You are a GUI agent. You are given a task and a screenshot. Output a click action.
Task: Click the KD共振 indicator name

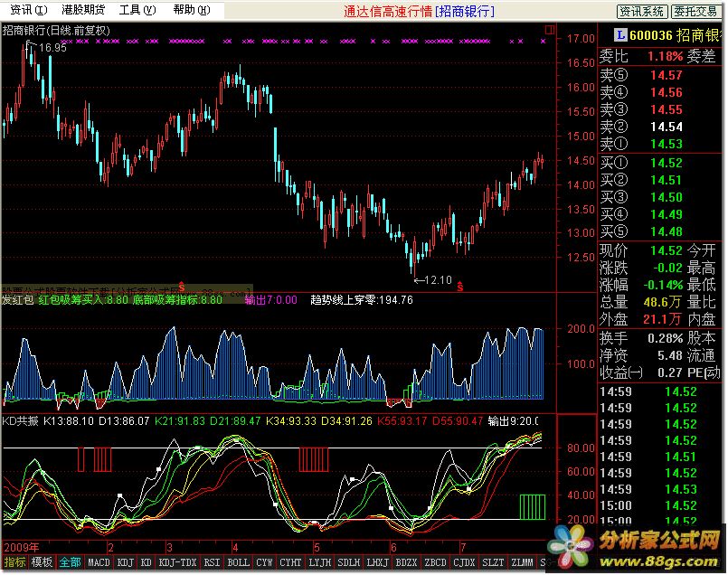[21, 421]
